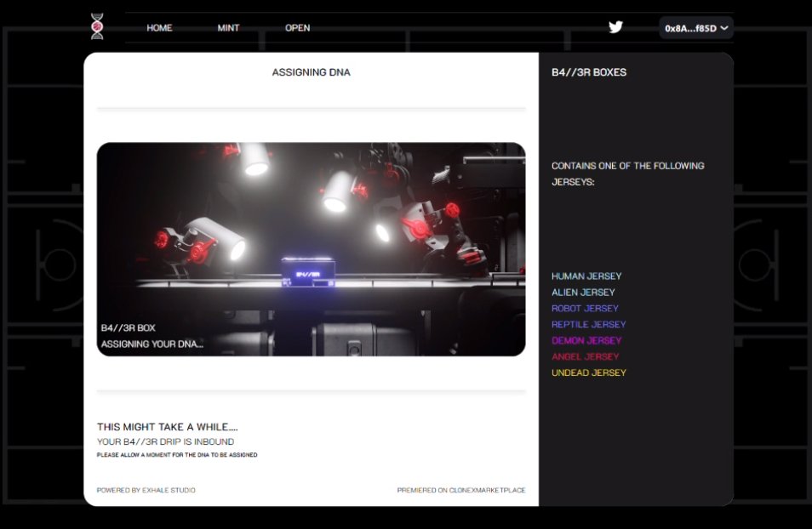
Task: Go to the HOME menu item
Action: click(159, 28)
